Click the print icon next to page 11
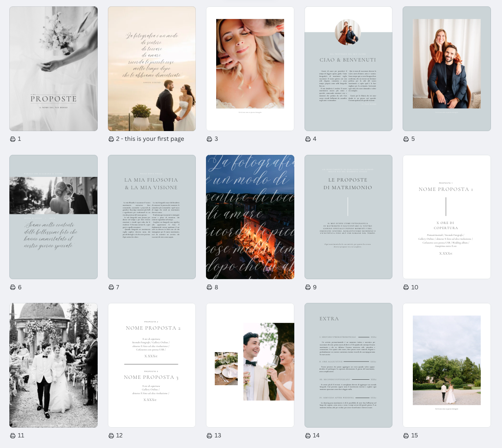Viewport: 502px width, 448px height. (13, 436)
